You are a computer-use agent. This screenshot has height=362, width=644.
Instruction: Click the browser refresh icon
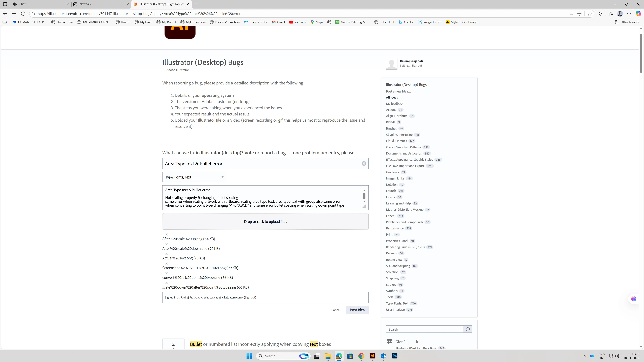point(23,13)
